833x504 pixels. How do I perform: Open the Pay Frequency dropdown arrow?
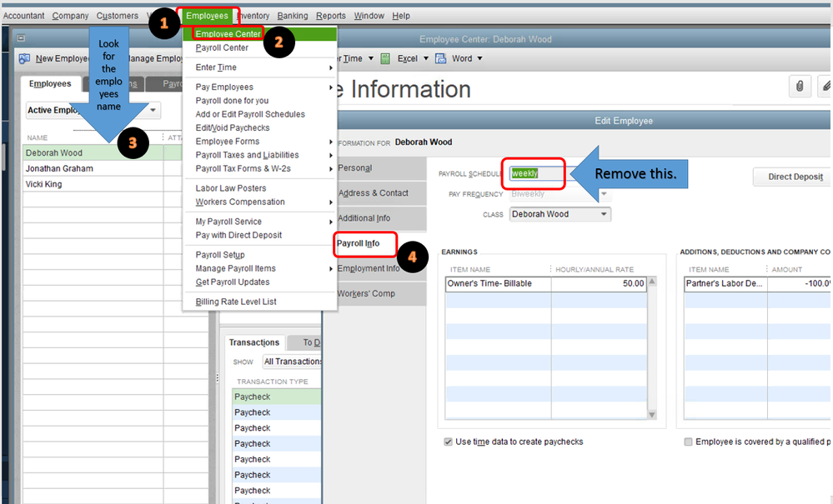click(604, 194)
